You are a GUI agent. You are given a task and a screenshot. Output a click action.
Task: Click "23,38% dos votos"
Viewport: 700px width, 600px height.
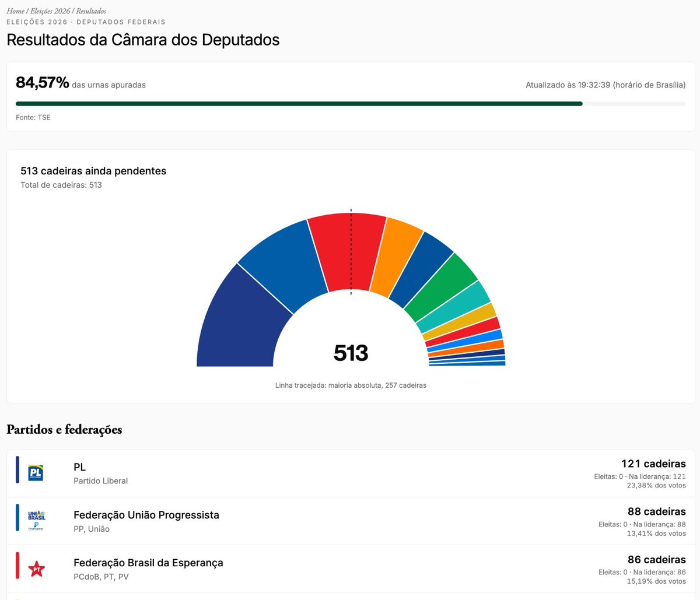[656, 485]
